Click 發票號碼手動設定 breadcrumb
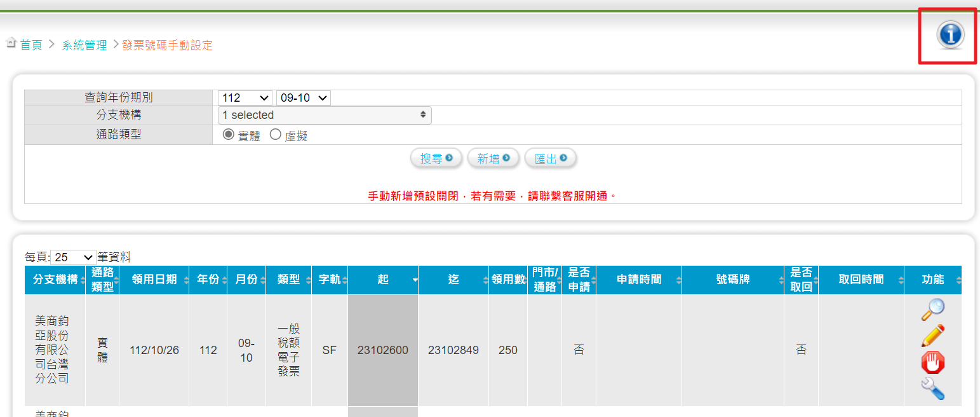This screenshot has width=980, height=417. 167,45
